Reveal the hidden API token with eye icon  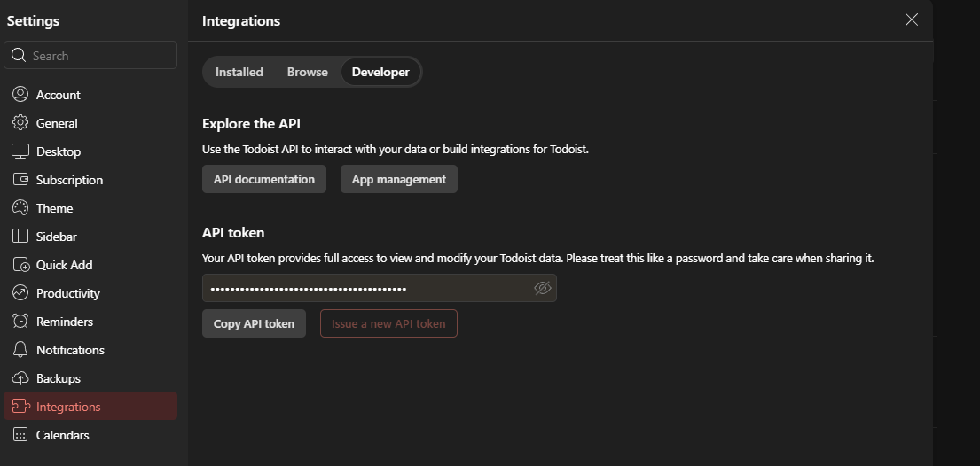[x=543, y=288]
